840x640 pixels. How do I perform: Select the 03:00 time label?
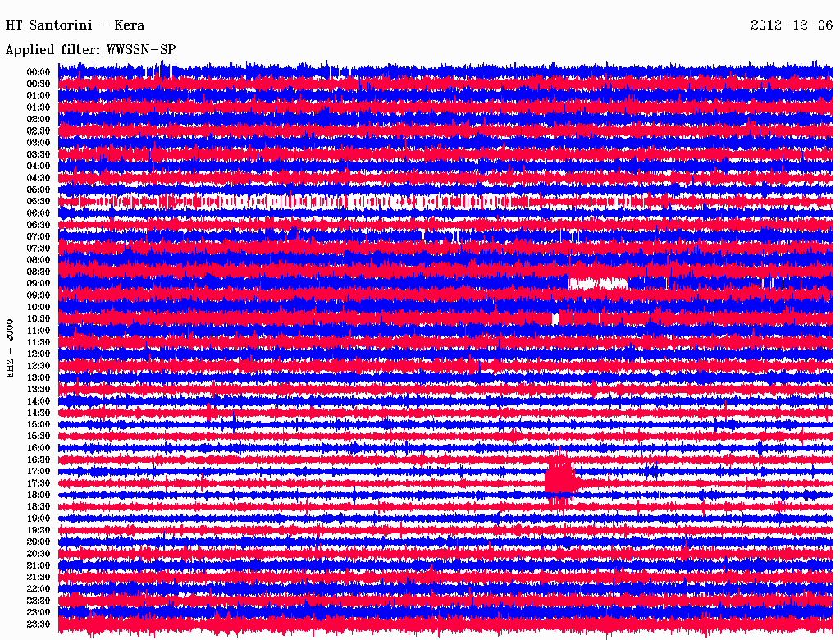pos(39,143)
